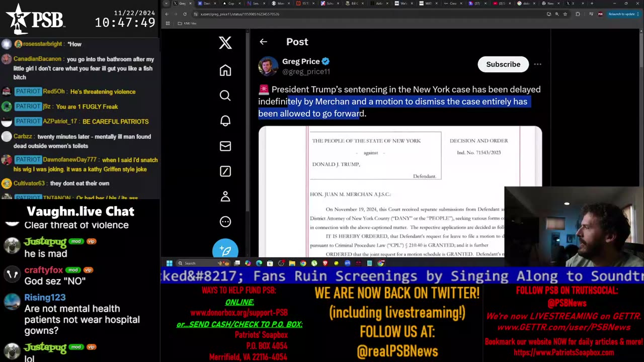Open new browser tab plus button
Image resolution: width=644 pixels, height=362 pixels.
click(x=592, y=4)
